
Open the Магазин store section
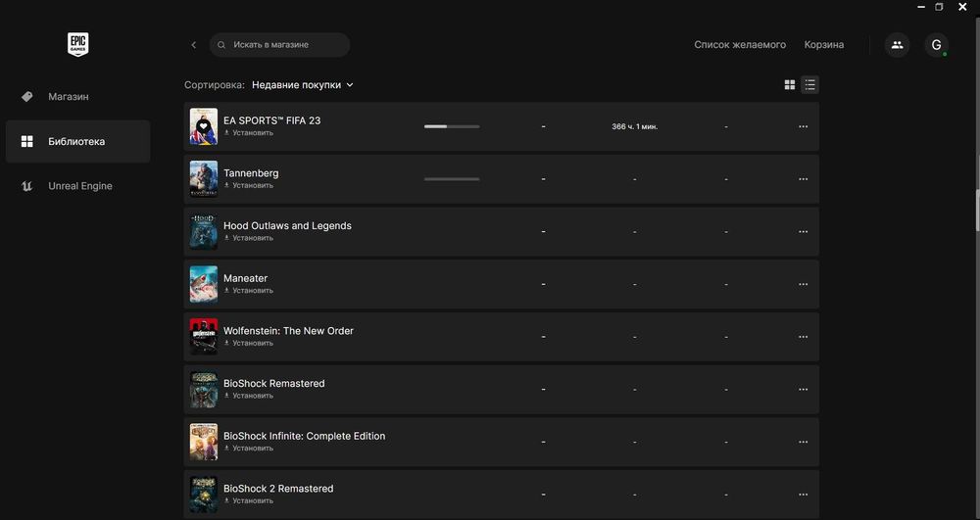tap(78, 97)
